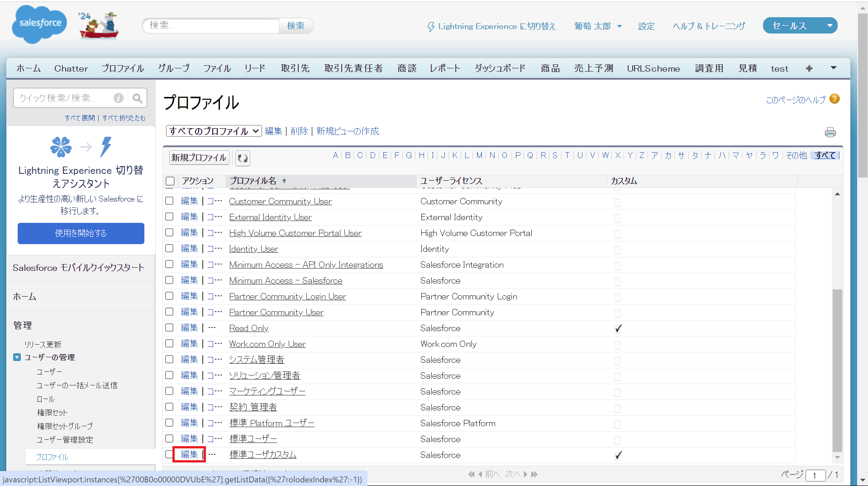The height and width of the screenshot is (486, 868).
Task: Open the tab overflow dropdown arrow
Action: pos(834,68)
